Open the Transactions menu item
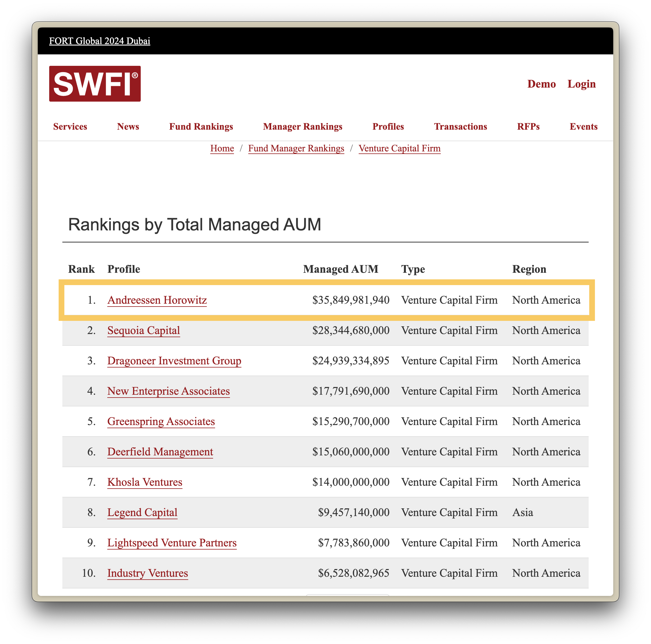Image resolution: width=651 pixels, height=644 pixels. 460,127
